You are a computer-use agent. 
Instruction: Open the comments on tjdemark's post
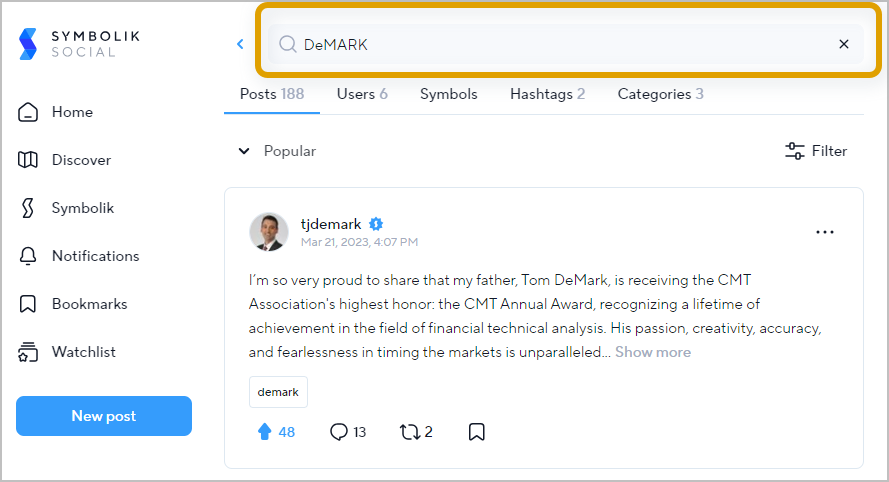339,432
